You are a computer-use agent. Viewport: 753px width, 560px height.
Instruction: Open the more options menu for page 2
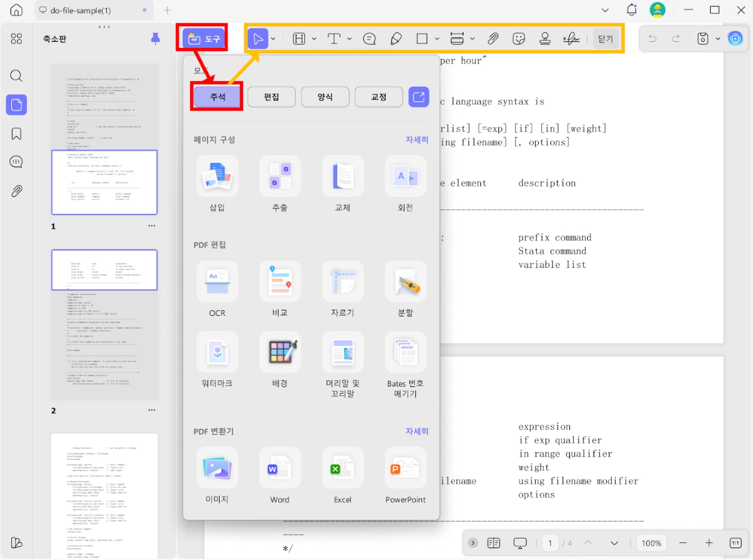(x=152, y=410)
